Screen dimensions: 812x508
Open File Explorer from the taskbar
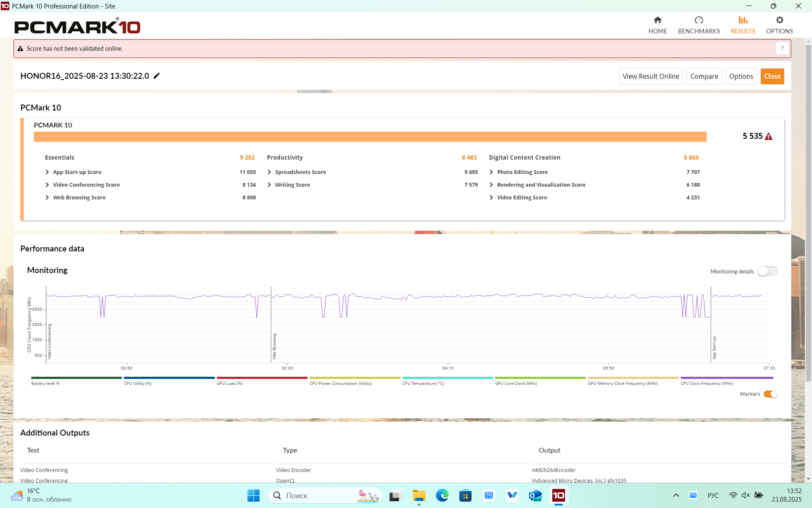tap(419, 495)
